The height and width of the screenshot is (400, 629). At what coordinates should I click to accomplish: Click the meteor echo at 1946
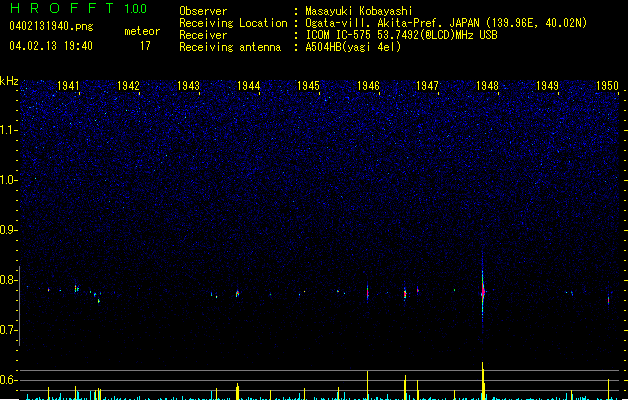click(367, 292)
